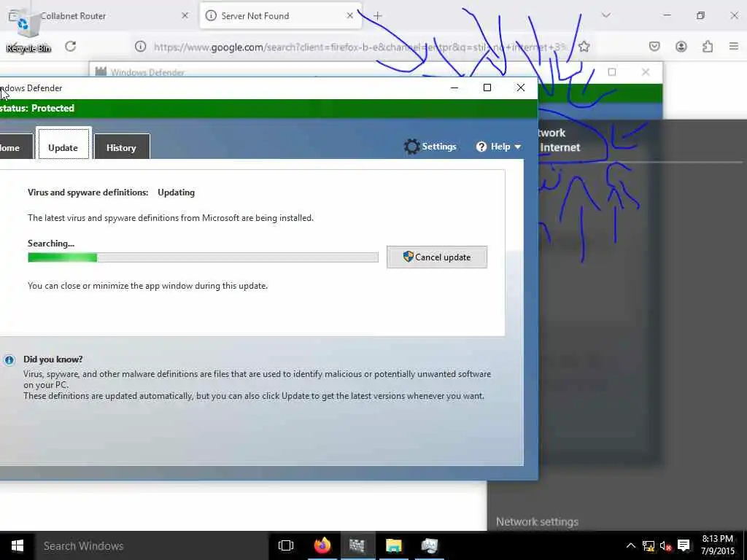
Task: Open the Windows Start menu
Action: pos(18,545)
